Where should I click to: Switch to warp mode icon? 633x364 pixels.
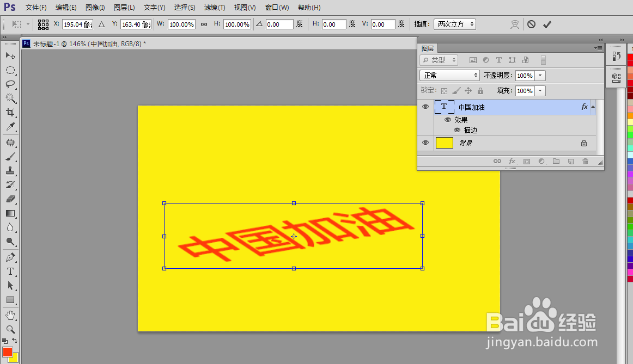(514, 24)
